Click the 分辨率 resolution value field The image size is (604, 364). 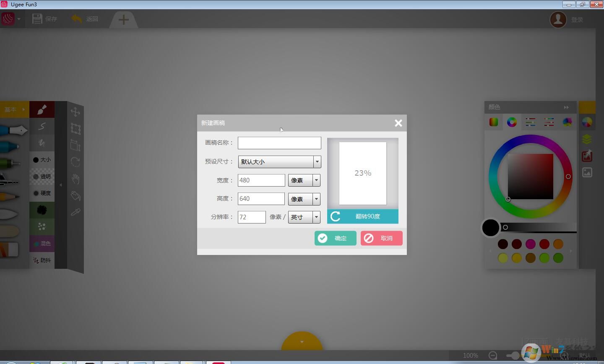pos(252,217)
